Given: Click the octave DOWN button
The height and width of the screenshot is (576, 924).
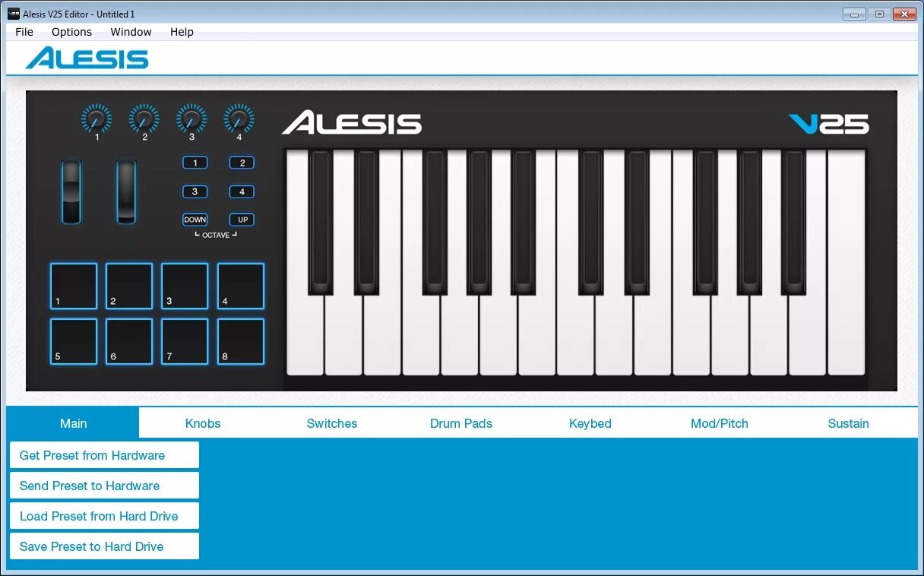Looking at the screenshot, I should pos(195,220).
